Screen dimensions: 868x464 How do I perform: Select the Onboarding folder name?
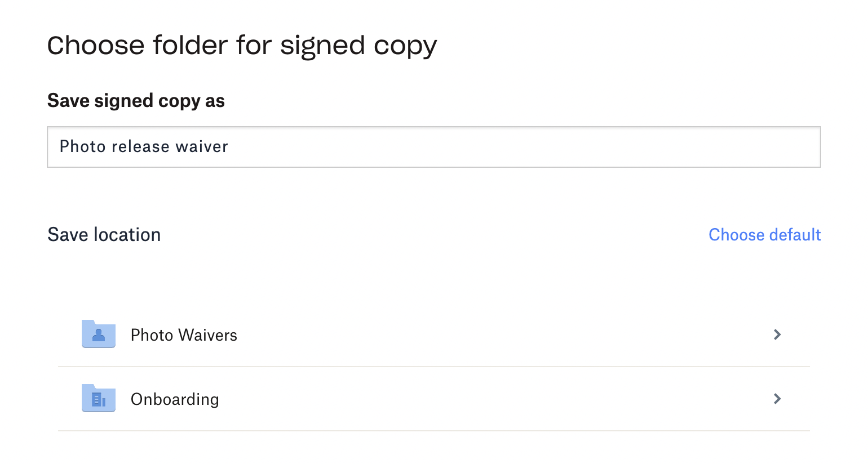pos(175,399)
